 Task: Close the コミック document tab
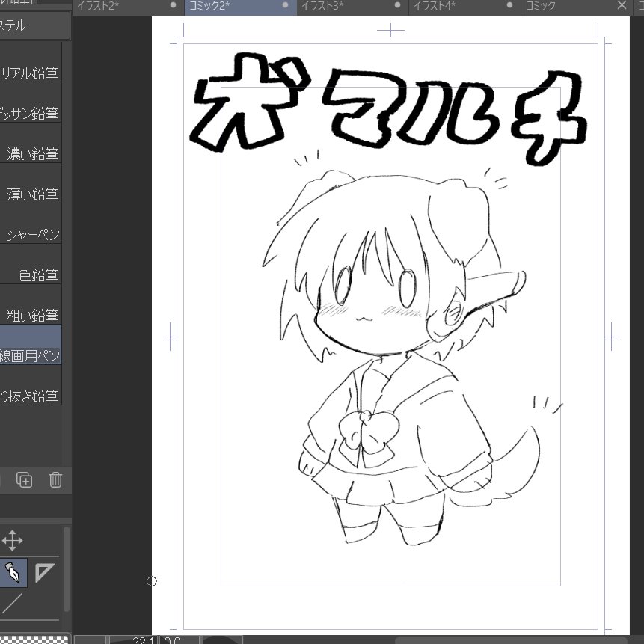coord(622,5)
